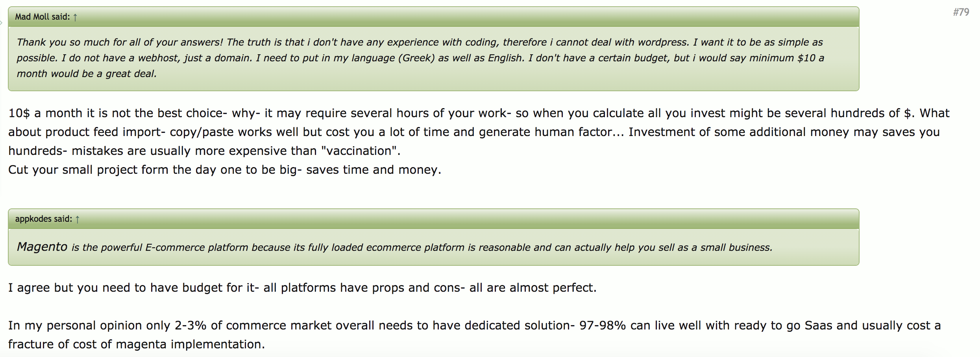The image size is (980, 357).
Task: Click the up arrow beside Mad Moll said
Action: coord(75,17)
